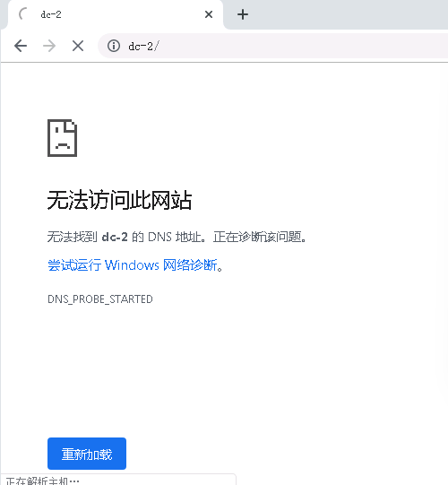The width and height of the screenshot is (448, 485).
Task: Stop loading the dc-2 page
Action: pos(78,46)
